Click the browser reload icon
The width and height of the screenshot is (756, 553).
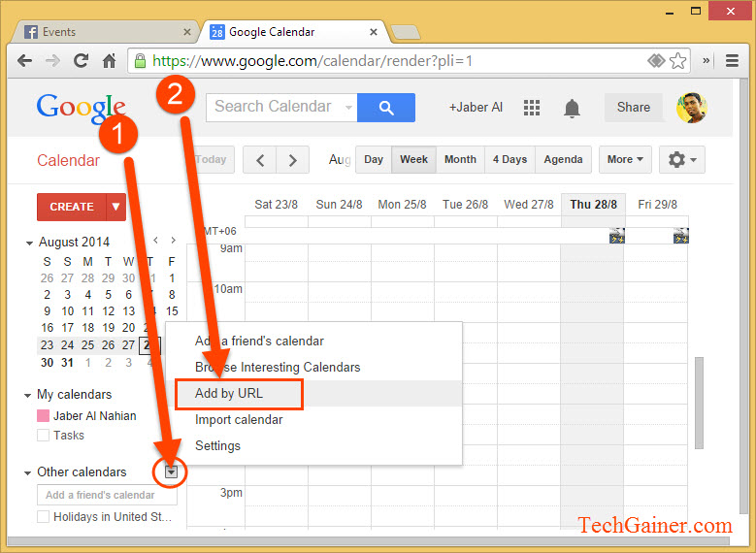[x=81, y=60]
